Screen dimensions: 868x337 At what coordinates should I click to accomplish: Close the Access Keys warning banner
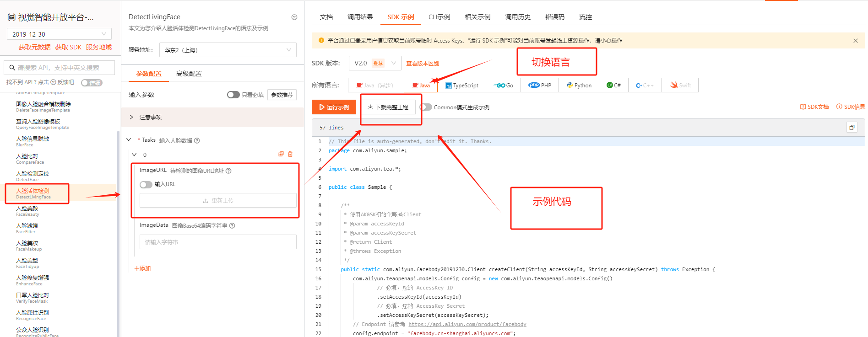pos(856,41)
